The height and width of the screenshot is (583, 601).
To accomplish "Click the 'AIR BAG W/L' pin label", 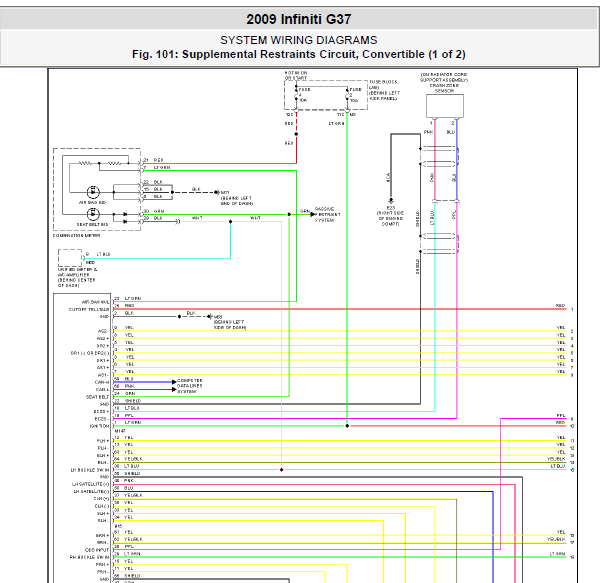I will coord(95,302).
